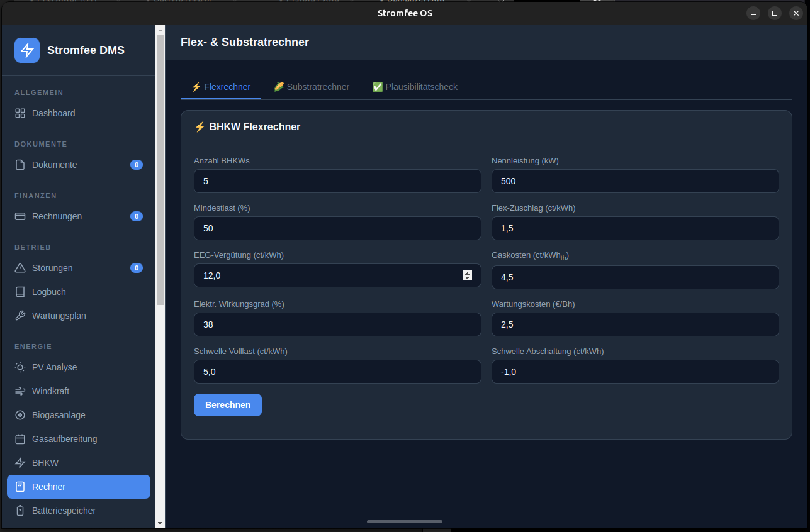
Task: Select the PV Analyse sun icon
Action: pyautogui.click(x=20, y=367)
